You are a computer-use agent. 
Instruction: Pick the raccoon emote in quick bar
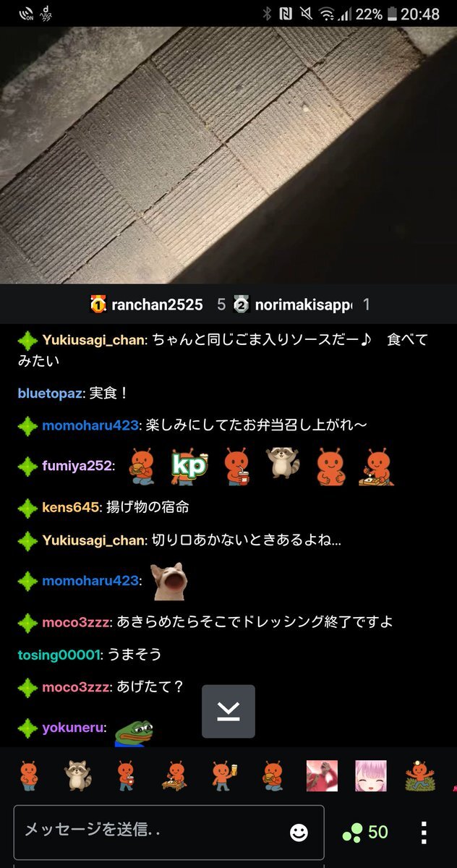(78, 775)
